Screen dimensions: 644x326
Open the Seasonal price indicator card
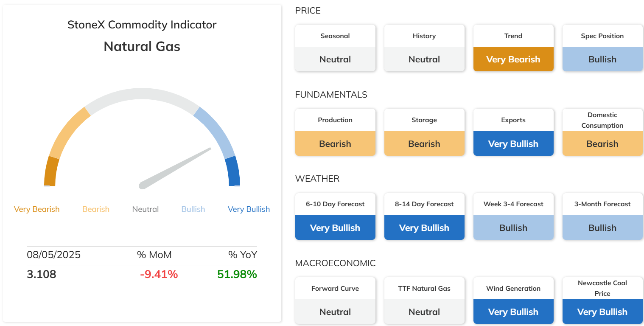(335, 48)
